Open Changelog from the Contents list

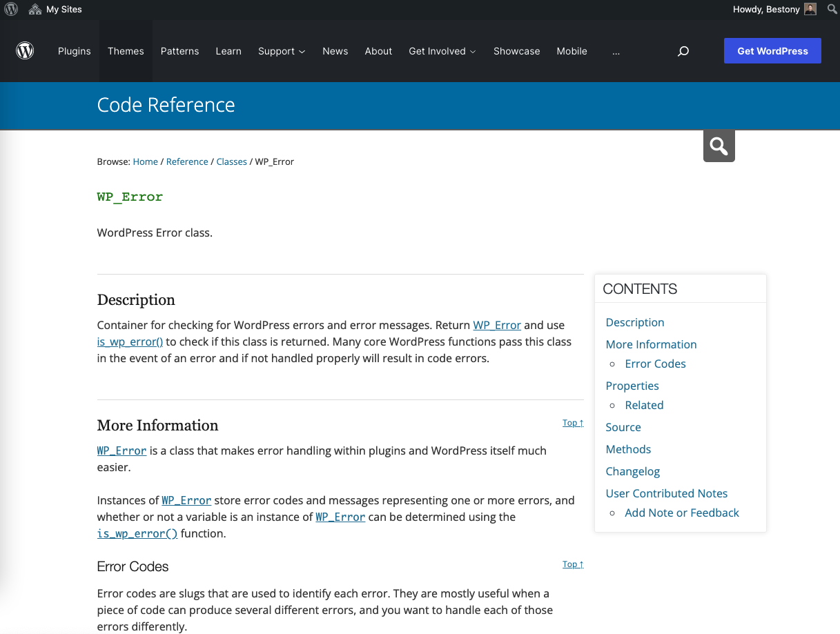click(x=632, y=471)
